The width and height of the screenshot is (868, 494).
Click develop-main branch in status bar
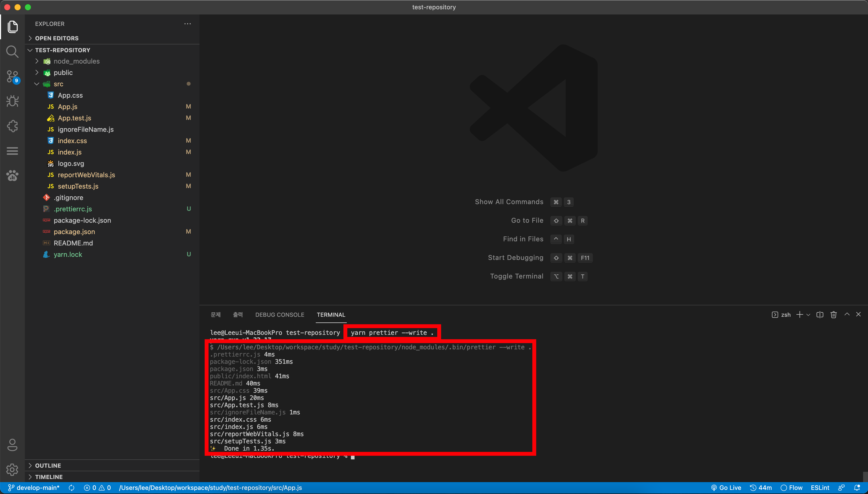pyautogui.click(x=34, y=488)
